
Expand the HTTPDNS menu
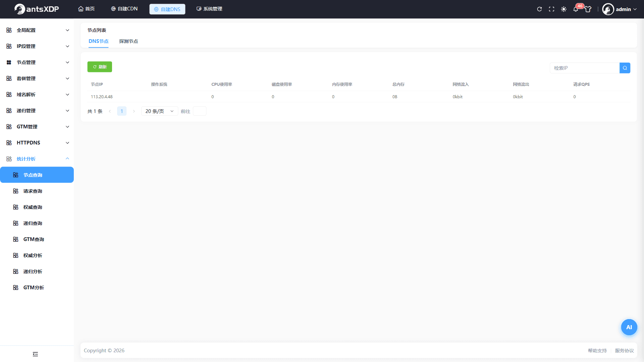pos(37,143)
